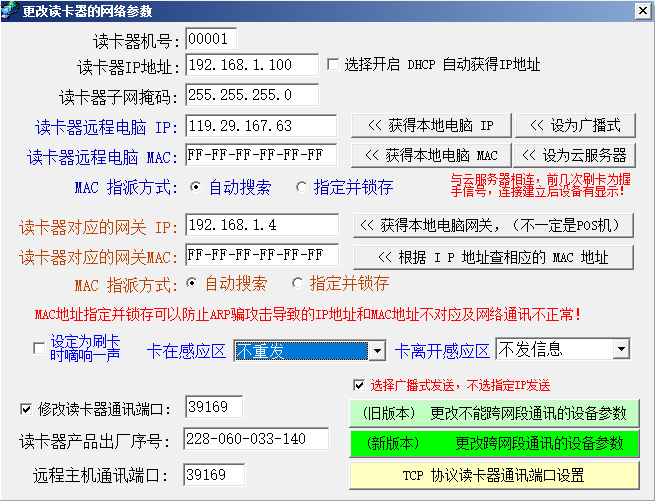The width and height of the screenshot is (655, 501).
Task: Click 获得本地电脑网关 button
Action: (491, 225)
